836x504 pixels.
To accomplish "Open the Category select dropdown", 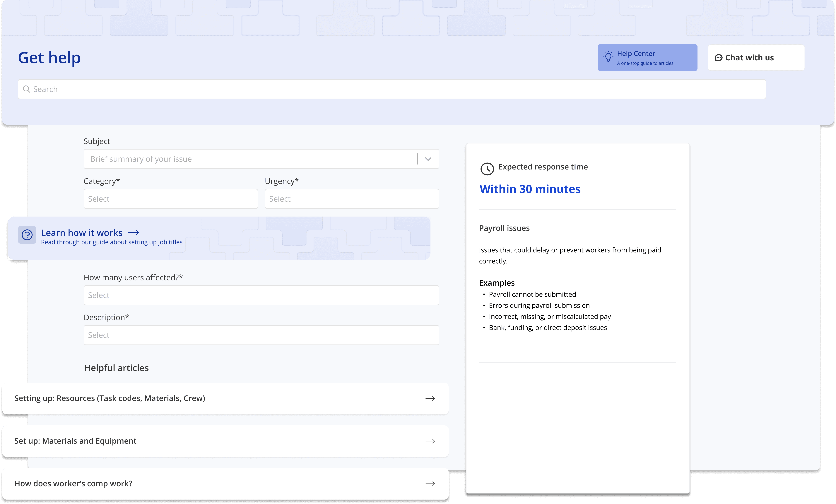I will (x=171, y=199).
